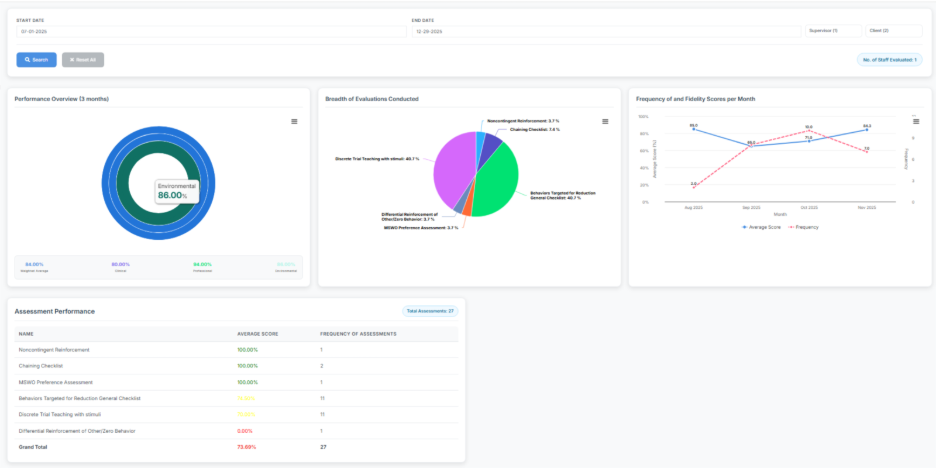Click the FREQUENCY OF ASSESSMENTS column header
Screen dimensions: 936x468
(358, 334)
